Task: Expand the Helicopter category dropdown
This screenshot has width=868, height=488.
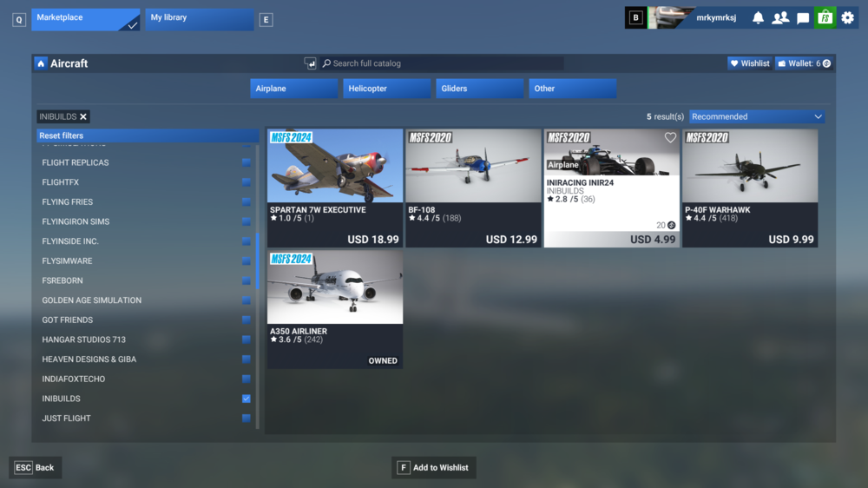Action: coord(386,89)
